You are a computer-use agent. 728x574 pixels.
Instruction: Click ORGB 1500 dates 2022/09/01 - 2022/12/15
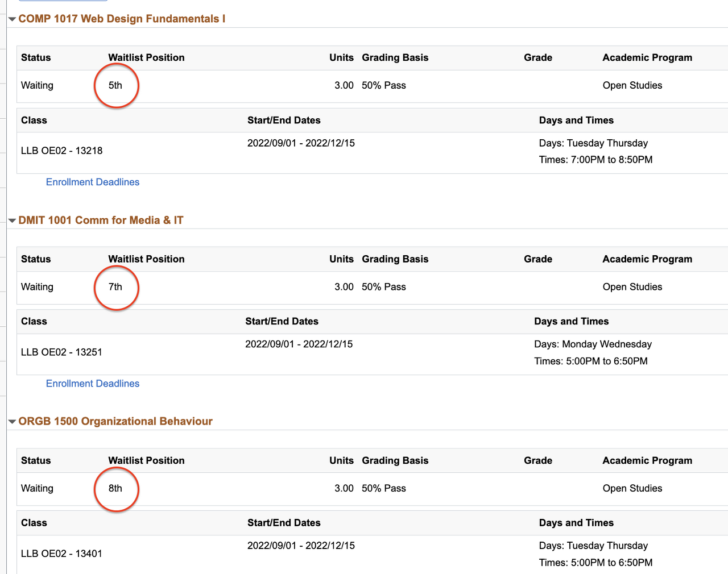301,546
